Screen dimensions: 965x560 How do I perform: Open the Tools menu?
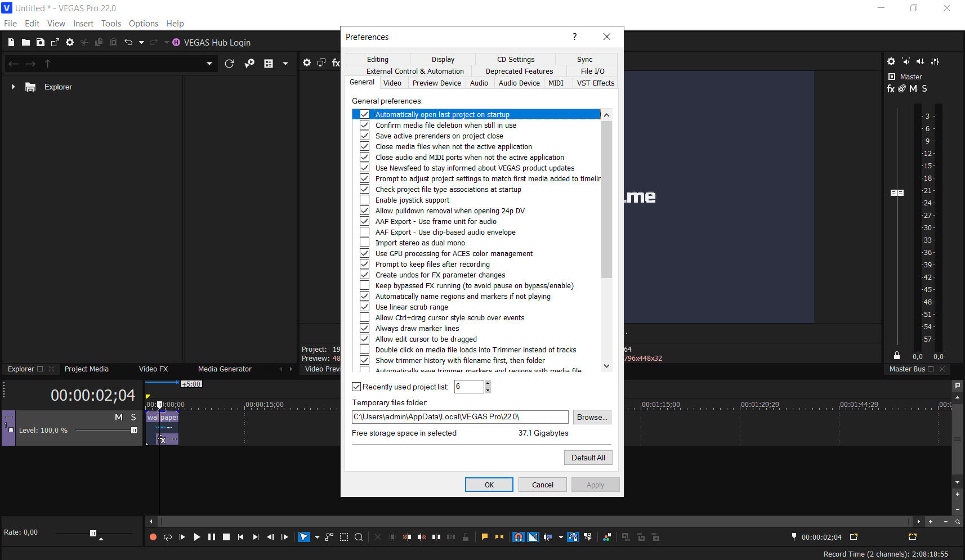click(111, 24)
